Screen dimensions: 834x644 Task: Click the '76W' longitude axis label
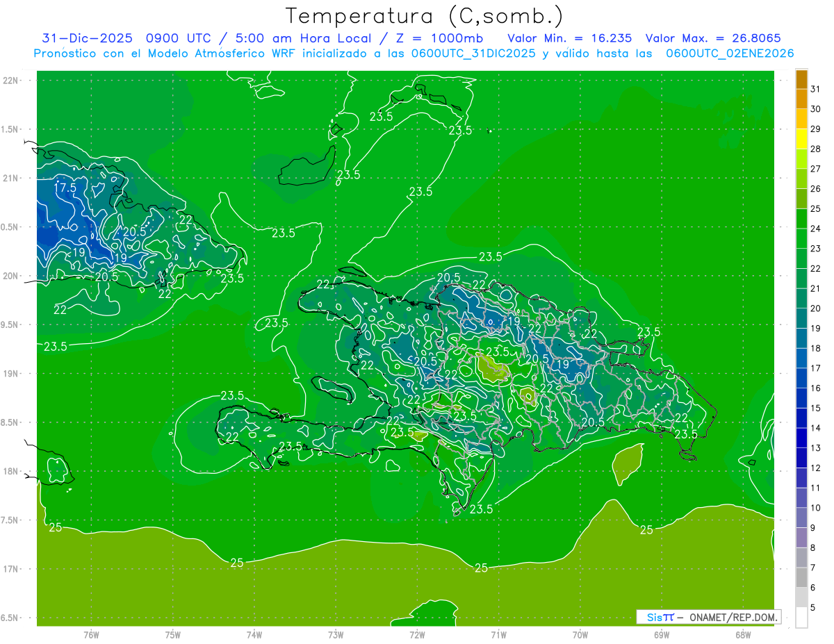91,634
